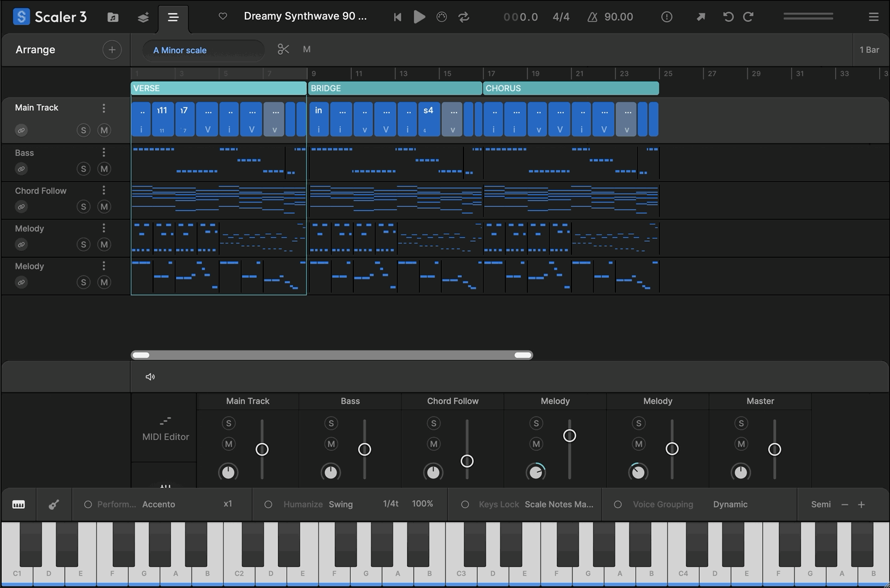890x588 pixels.
Task: Adjust Main Track mixer fader
Action: click(x=262, y=449)
